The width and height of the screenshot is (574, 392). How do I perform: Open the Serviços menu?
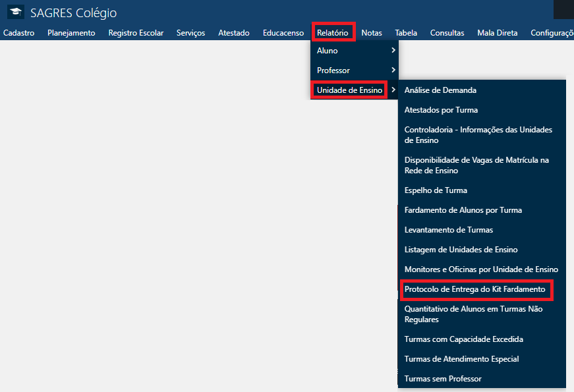coord(190,32)
